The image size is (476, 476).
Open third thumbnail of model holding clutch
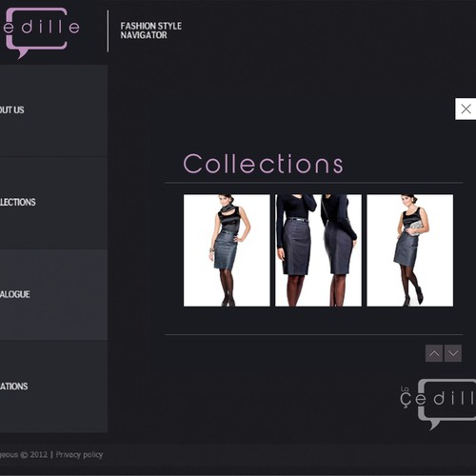coord(410,250)
